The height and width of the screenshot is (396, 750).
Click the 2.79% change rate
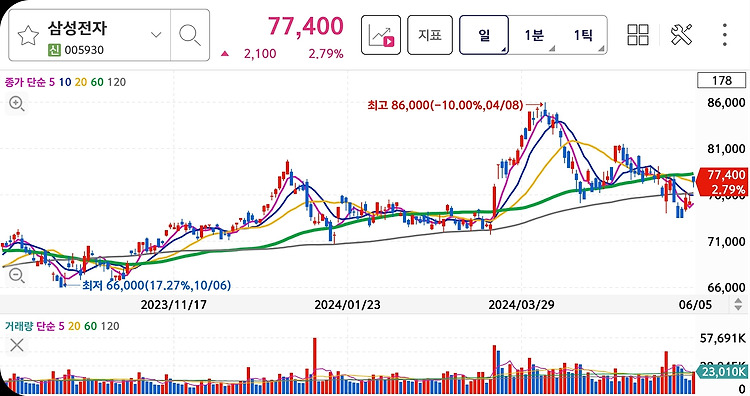tap(326, 54)
